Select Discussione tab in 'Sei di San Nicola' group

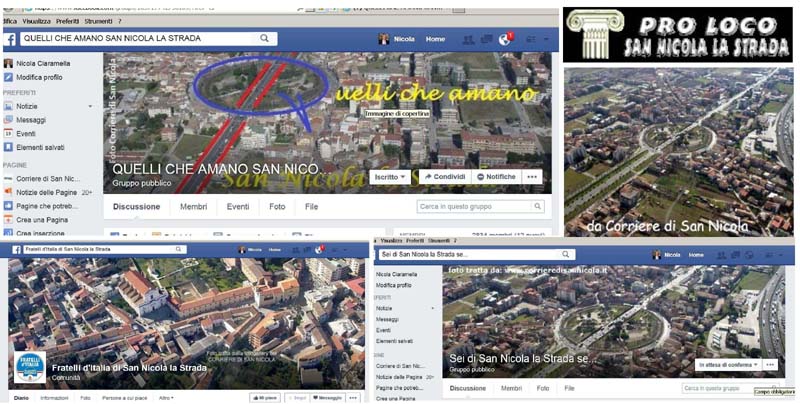pos(468,389)
